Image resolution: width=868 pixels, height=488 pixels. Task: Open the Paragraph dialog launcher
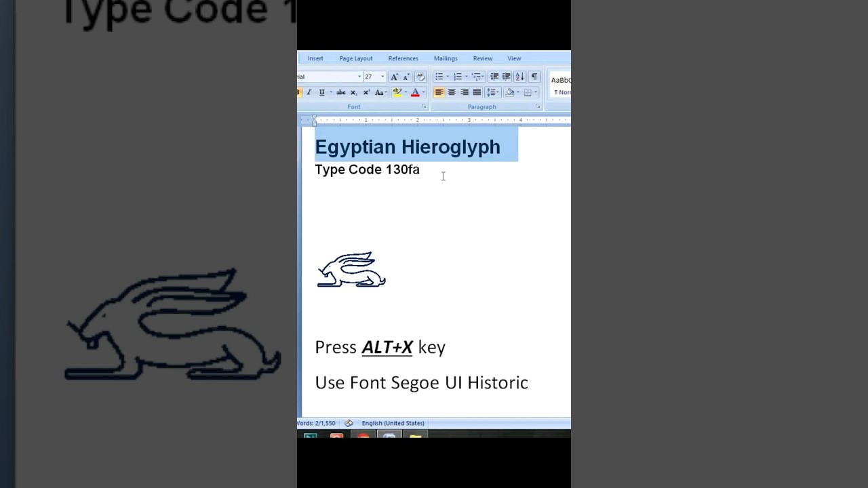tap(538, 106)
